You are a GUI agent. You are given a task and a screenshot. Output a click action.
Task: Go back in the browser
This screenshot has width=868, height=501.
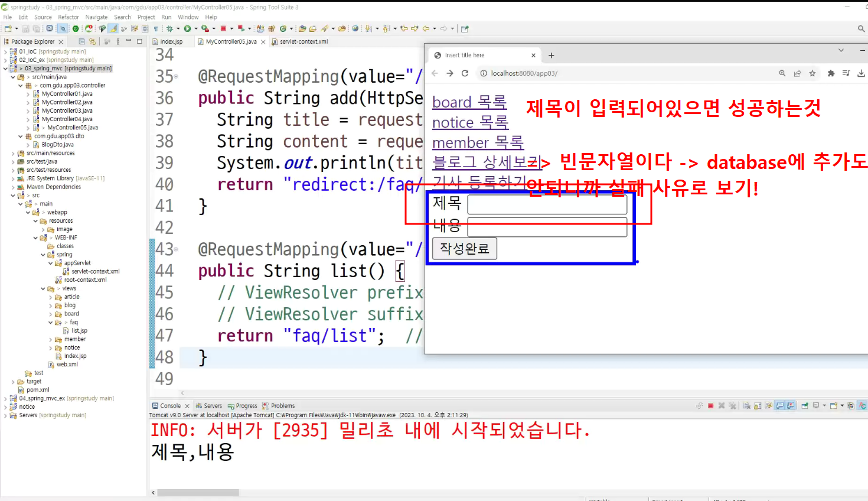coord(435,73)
